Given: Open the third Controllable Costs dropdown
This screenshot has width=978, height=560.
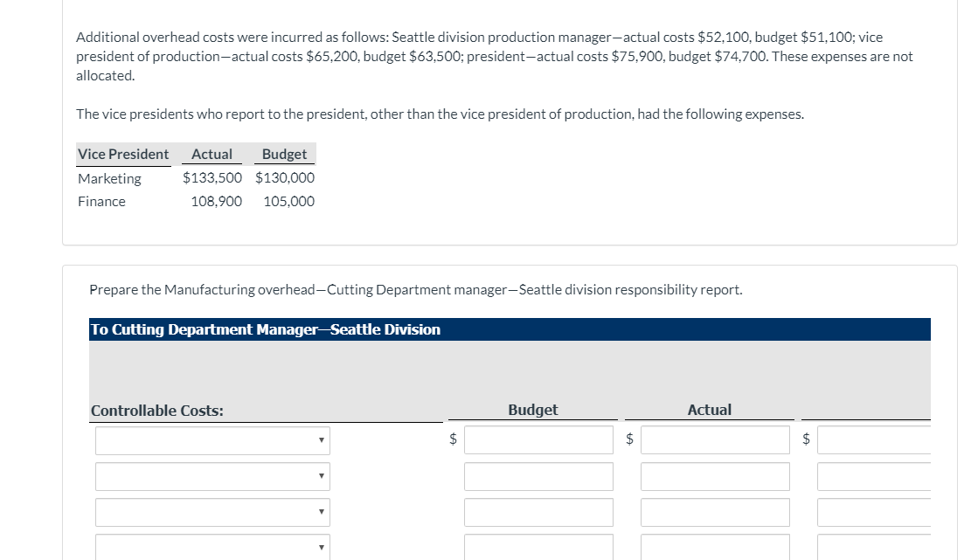Looking at the screenshot, I should click(212, 512).
